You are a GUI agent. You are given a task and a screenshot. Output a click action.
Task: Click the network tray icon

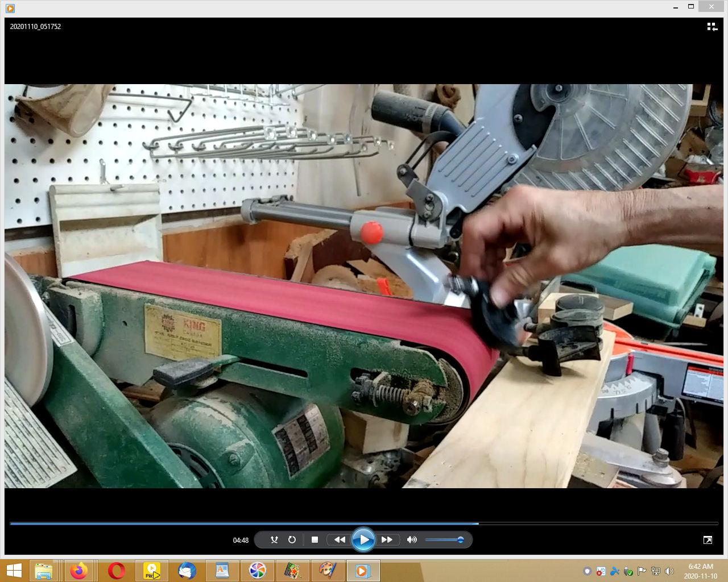click(x=656, y=571)
